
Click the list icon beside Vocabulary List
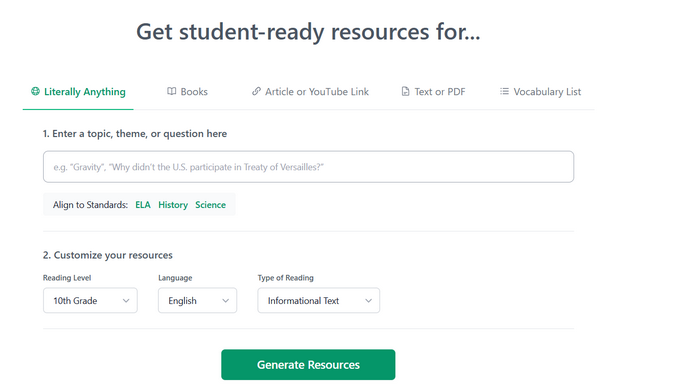tap(504, 91)
